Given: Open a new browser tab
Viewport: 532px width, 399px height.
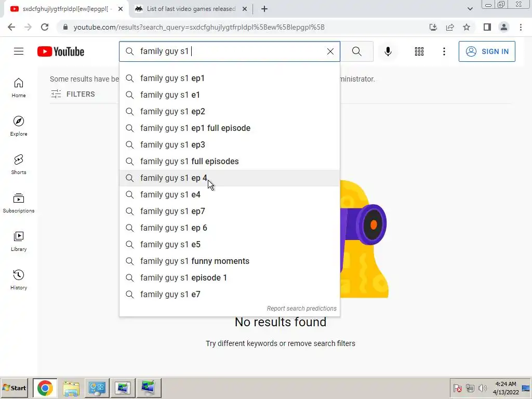Looking at the screenshot, I should pos(264,9).
